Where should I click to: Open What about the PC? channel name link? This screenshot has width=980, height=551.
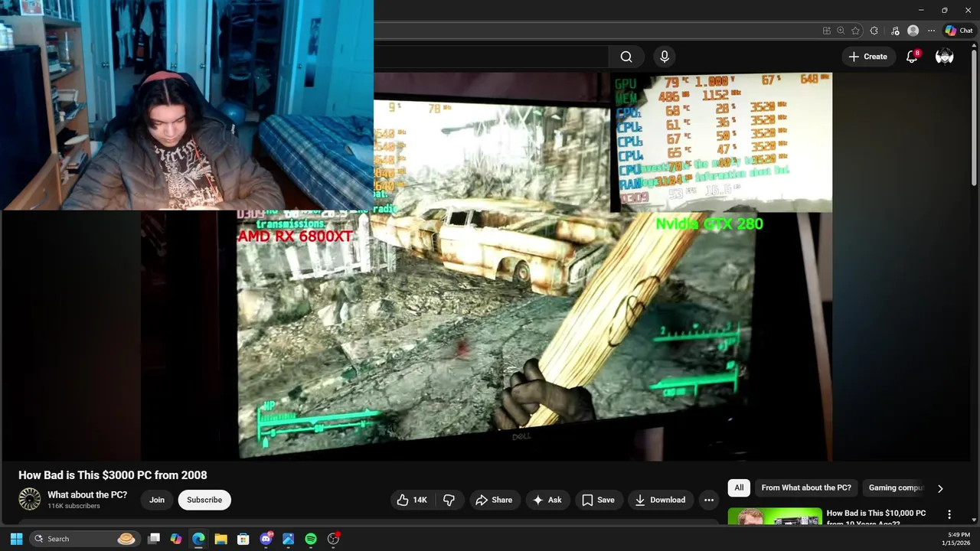[87, 495]
